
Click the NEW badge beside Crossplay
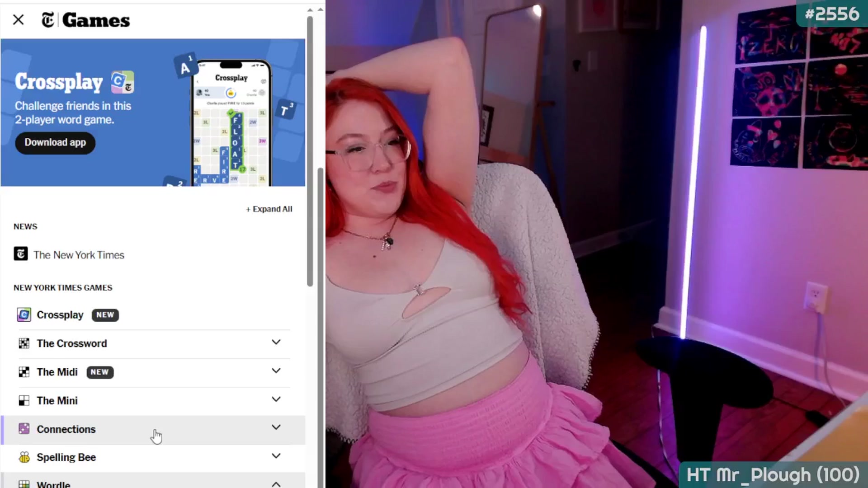pyautogui.click(x=105, y=315)
